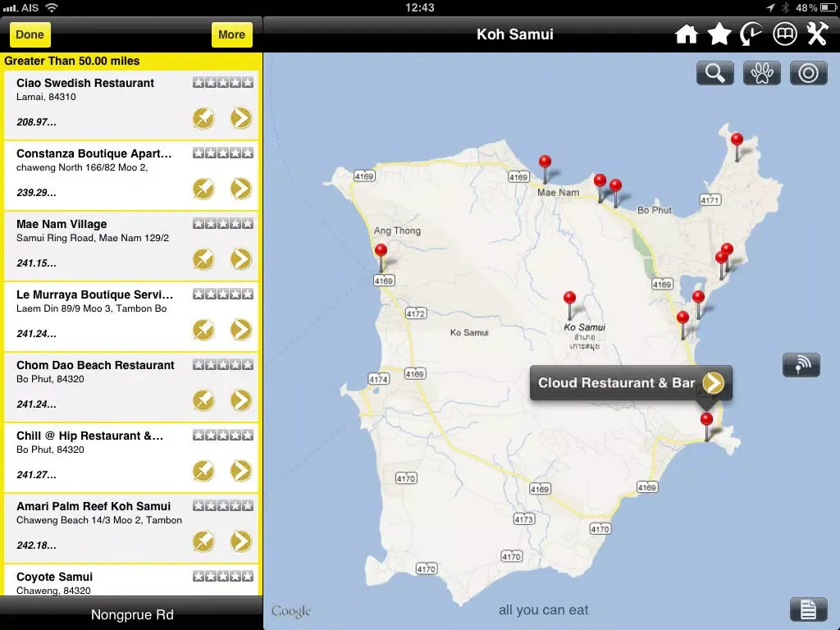
Task: Open details arrow for Amari Palm Reef
Action: click(x=241, y=541)
